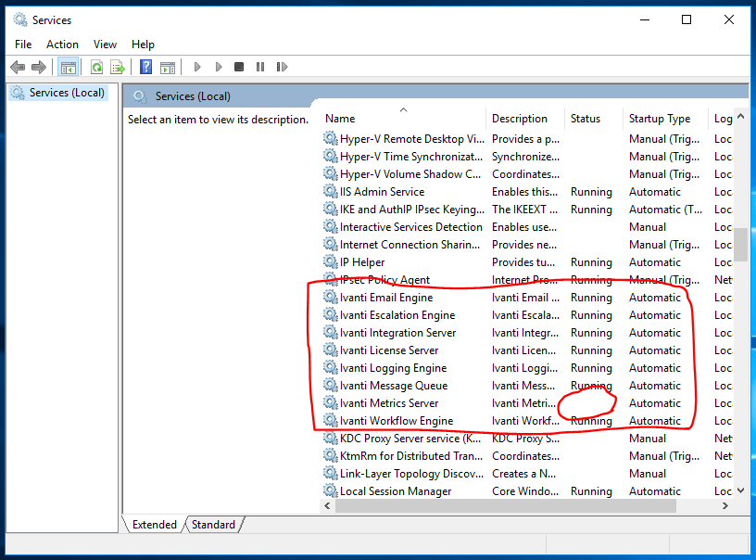Sort by the Name column header
This screenshot has height=560, width=756.
tap(403, 119)
